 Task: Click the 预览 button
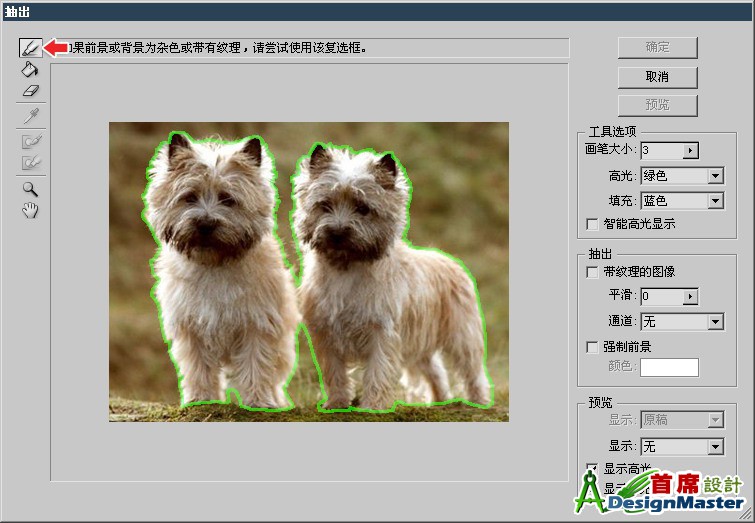[657, 105]
